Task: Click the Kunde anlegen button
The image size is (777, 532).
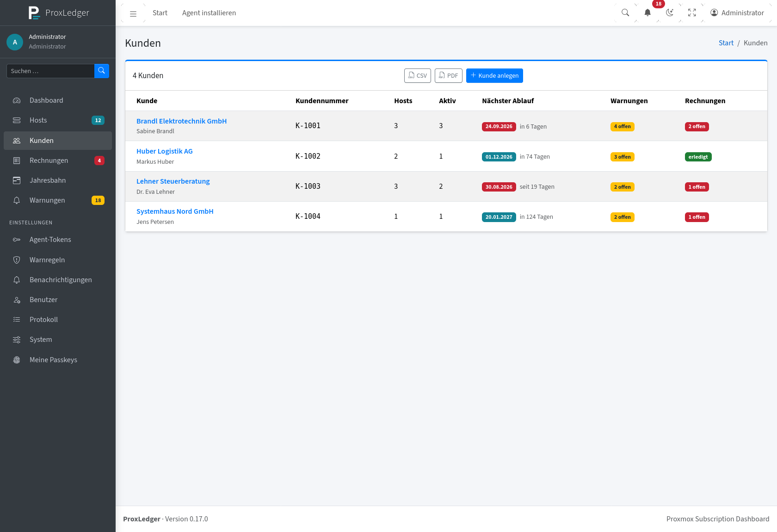Action: [494, 75]
